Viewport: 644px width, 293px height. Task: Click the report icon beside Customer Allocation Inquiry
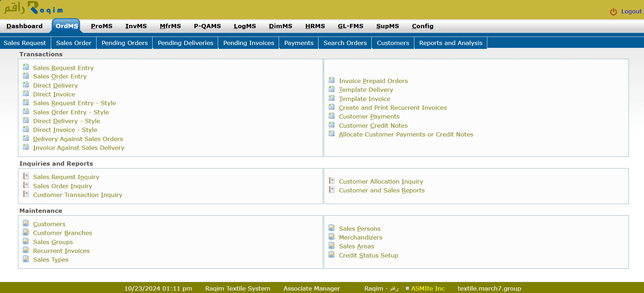coord(332,181)
